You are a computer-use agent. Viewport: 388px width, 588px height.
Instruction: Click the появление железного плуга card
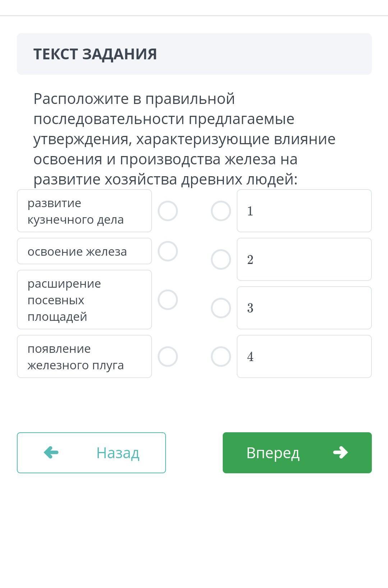pos(84,356)
